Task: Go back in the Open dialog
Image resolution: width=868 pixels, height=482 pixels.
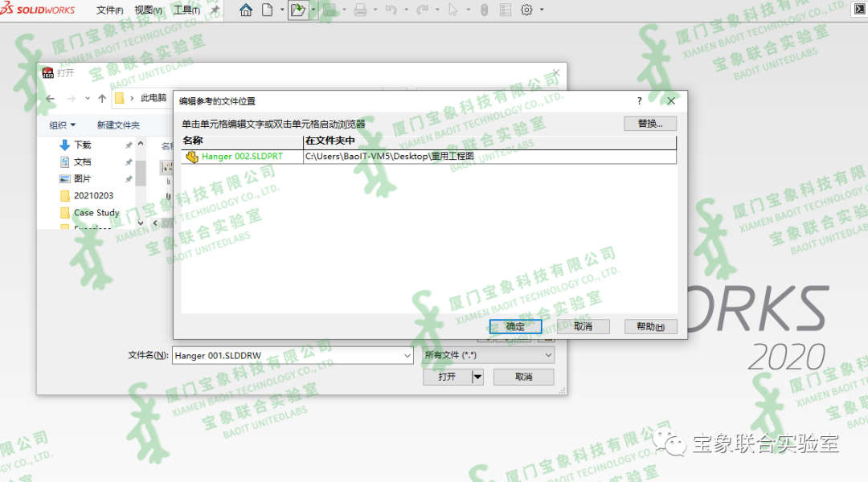Action: coord(51,99)
